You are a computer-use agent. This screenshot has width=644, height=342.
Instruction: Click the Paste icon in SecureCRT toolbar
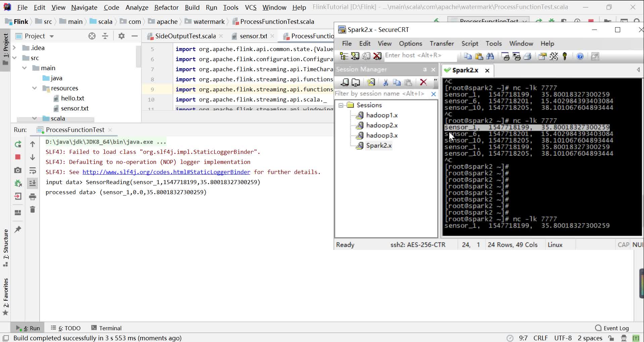point(479,56)
